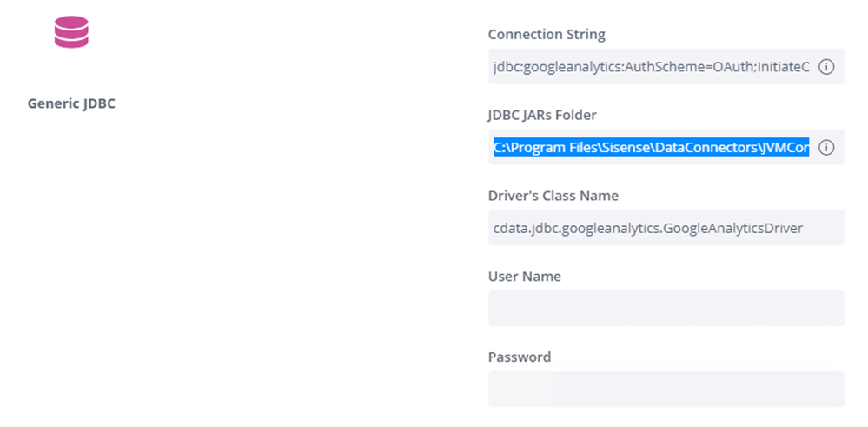Click jdbc:googleanalytics prefix in connection string

click(x=558, y=67)
